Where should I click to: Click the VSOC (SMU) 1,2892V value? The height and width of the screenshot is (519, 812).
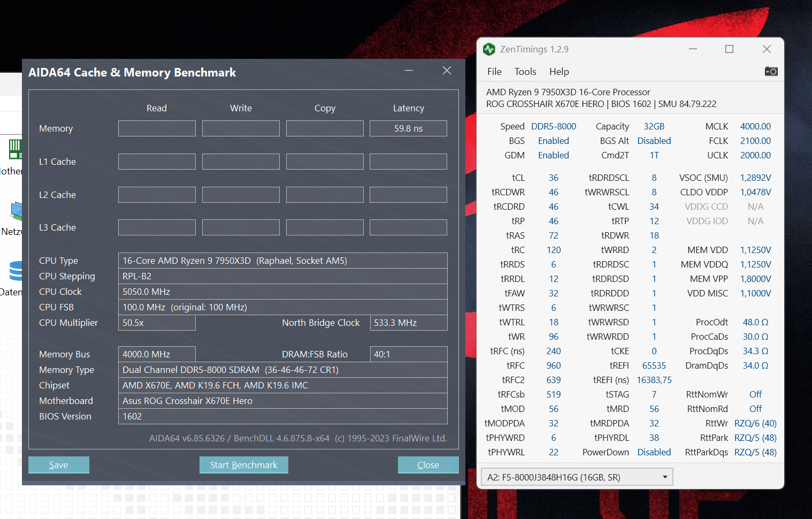[x=755, y=178]
